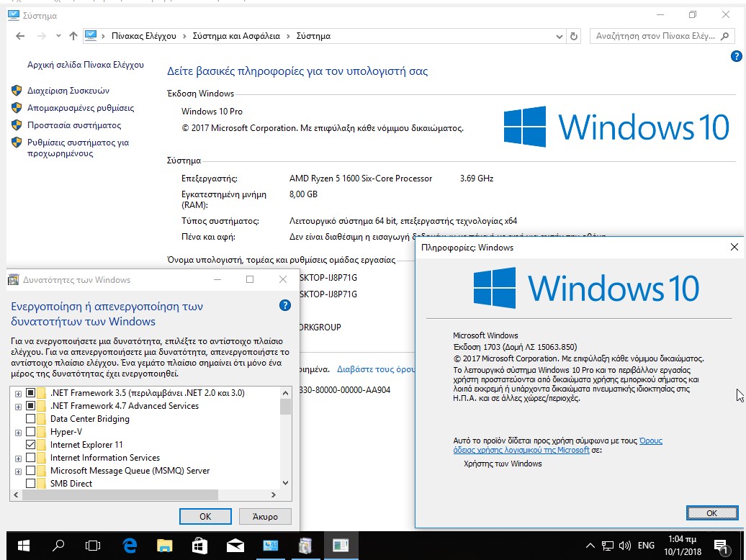
Task: Click search magnifier in Control Panel box
Action: [x=724, y=36]
